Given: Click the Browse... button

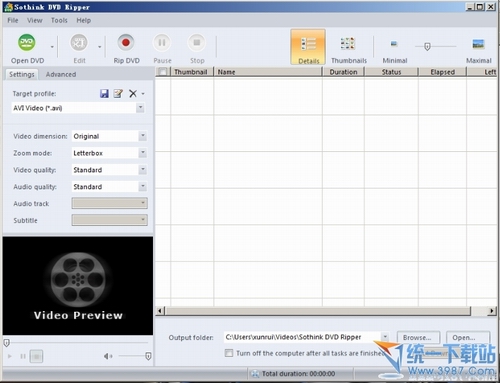Looking at the screenshot, I should [418, 337].
